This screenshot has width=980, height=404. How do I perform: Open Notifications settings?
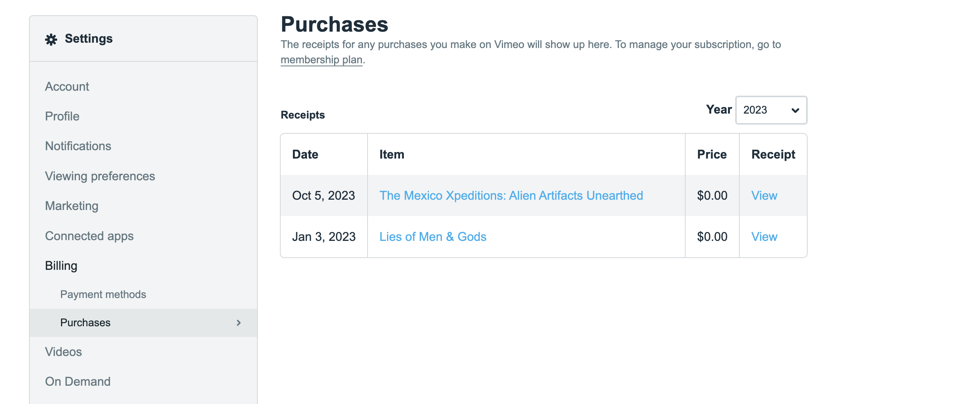coord(78,146)
